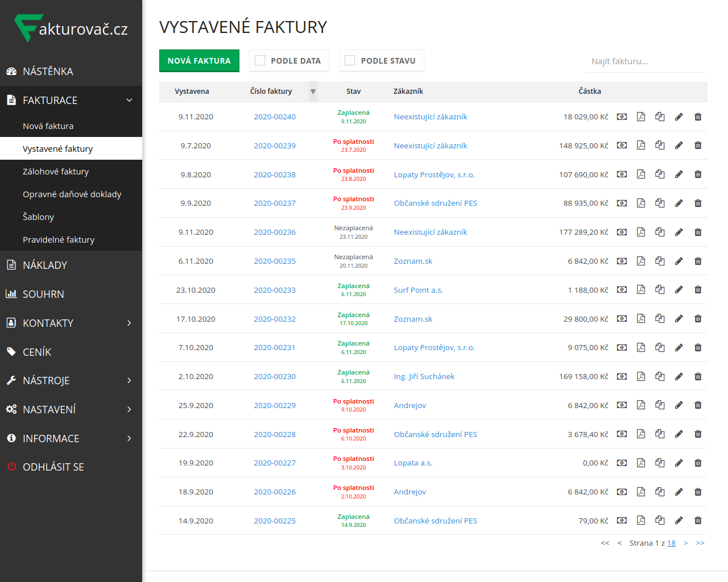Focus the Najít fakturu search field
Viewport: 728px width, 582px height.
click(x=646, y=61)
